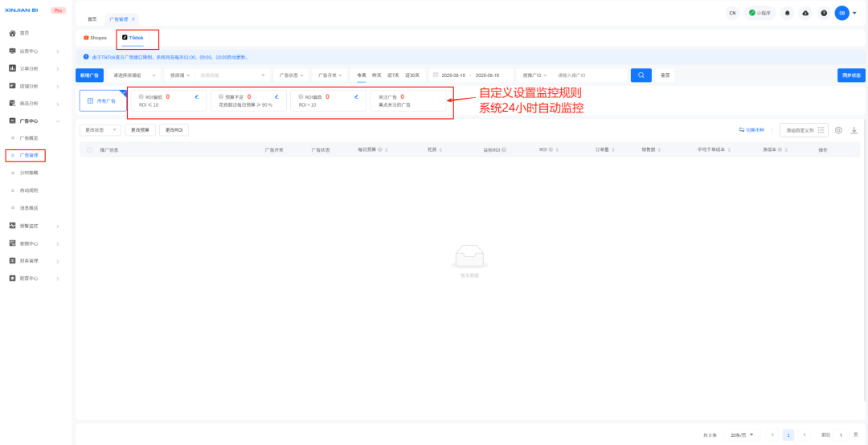Open the help question mark icon
The height and width of the screenshot is (445, 868).
[824, 13]
